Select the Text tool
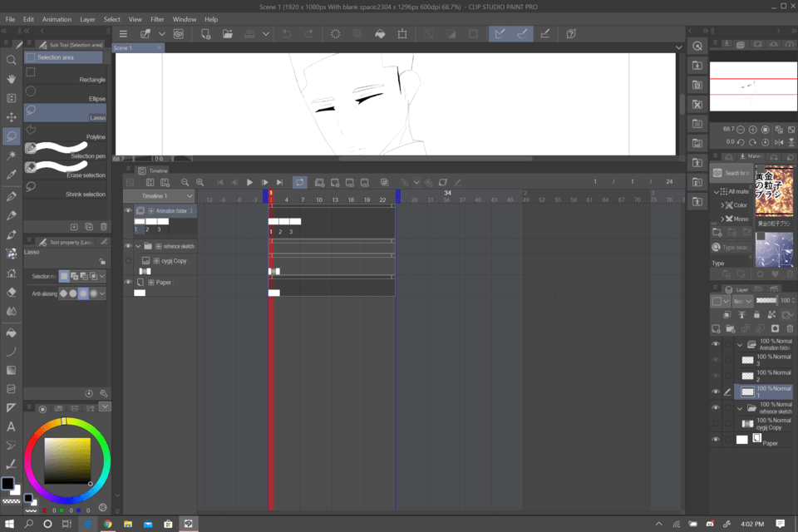The image size is (798, 532). tap(12, 426)
